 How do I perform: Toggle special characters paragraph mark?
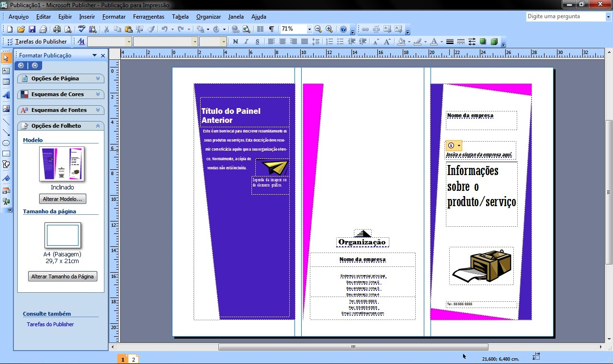pos(272,29)
